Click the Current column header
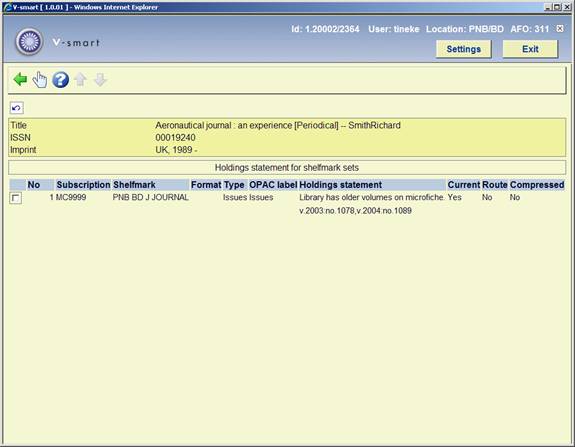 464,185
